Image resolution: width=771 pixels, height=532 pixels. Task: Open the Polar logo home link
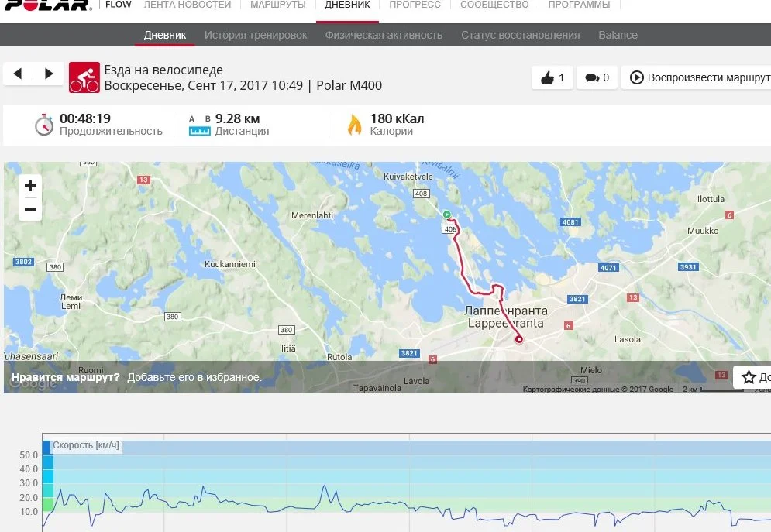tap(48, 5)
